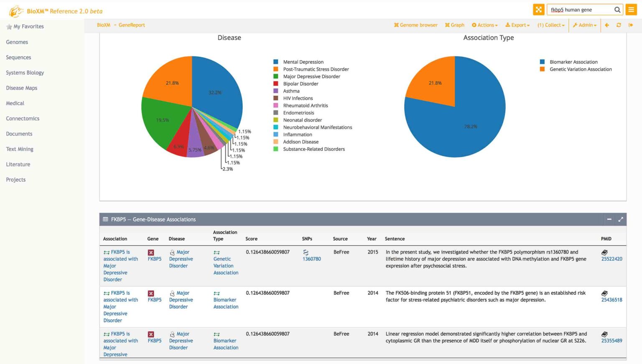Click the Collect button showing one item
The image size is (642, 364).
(550, 25)
